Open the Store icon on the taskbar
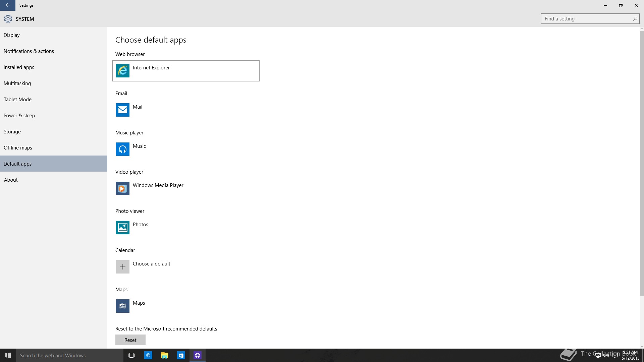The height and width of the screenshot is (362, 644). (x=181, y=355)
